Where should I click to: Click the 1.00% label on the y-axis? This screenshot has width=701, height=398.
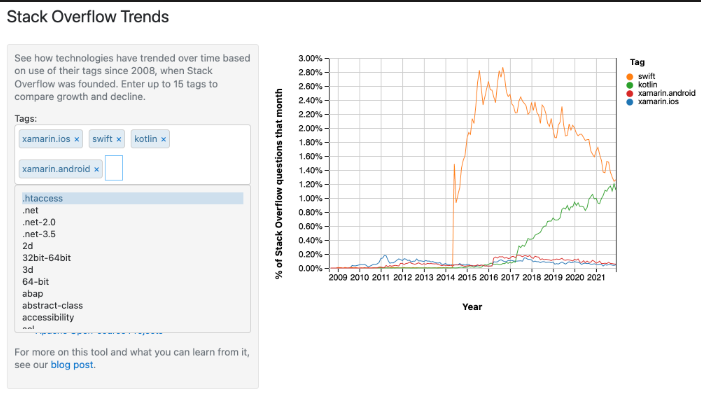coord(310,199)
